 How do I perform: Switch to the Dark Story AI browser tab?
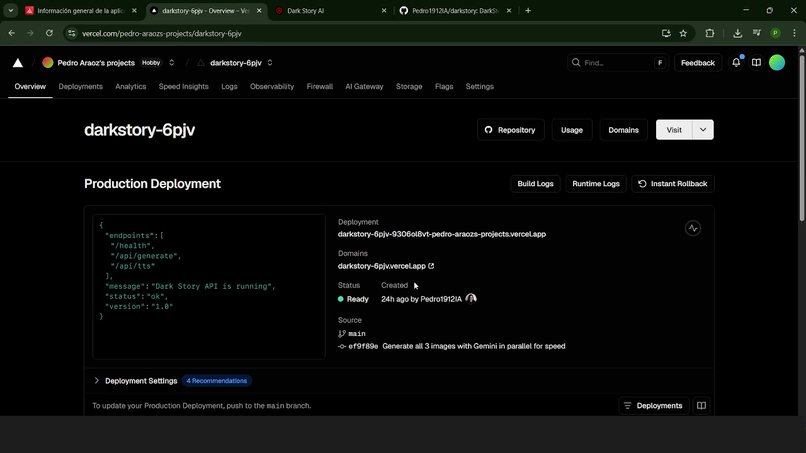point(331,10)
